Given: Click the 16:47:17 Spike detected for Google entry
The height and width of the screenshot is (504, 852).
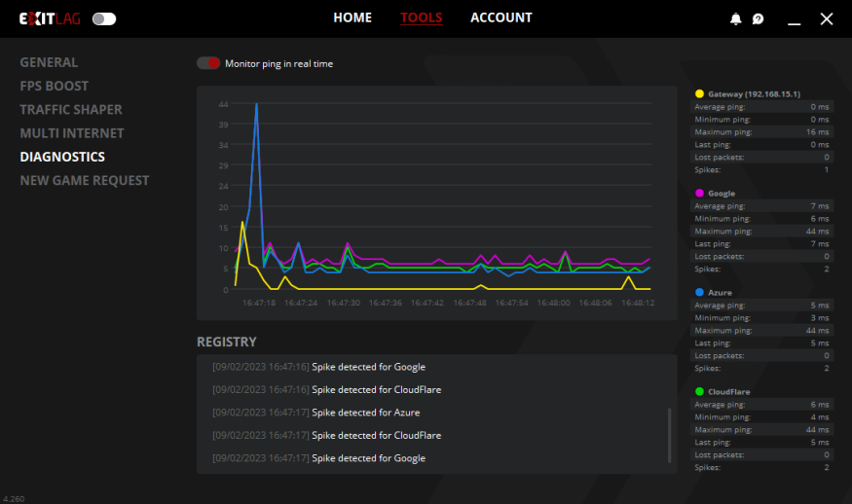Looking at the screenshot, I should (319, 458).
